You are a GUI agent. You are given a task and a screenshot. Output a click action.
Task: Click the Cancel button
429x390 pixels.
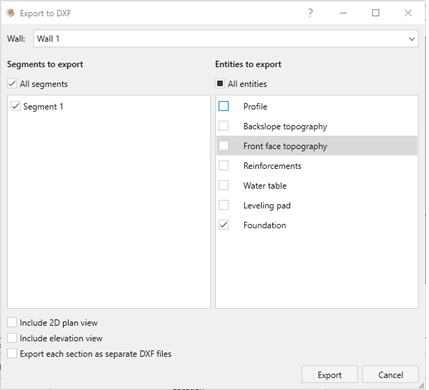pyautogui.click(x=390, y=375)
